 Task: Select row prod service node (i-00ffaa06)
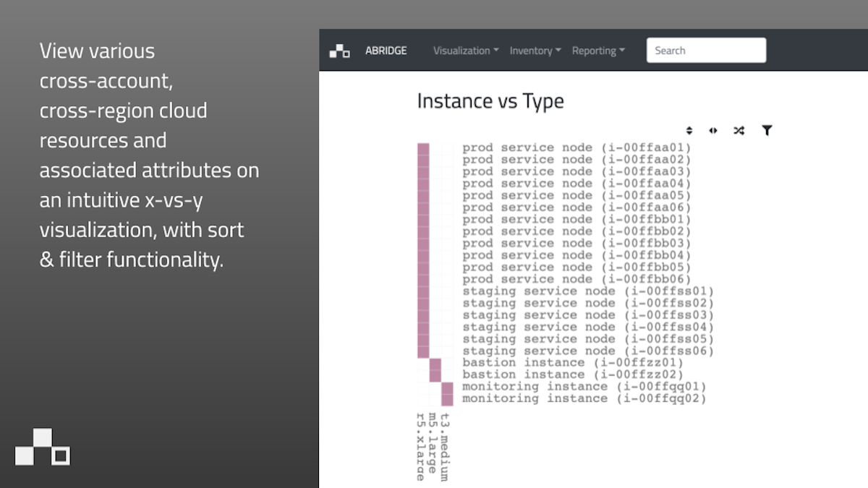[x=576, y=207]
